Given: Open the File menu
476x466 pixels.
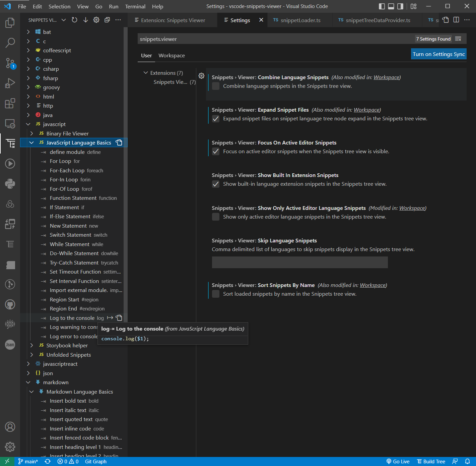Looking at the screenshot, I should (x=22, y=6).
